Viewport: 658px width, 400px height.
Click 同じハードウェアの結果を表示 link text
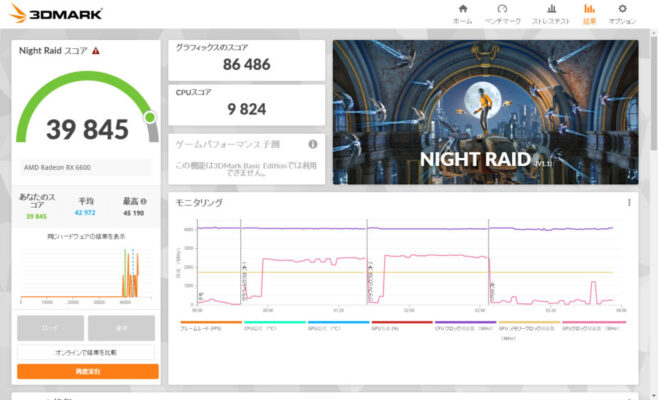click(86, 236)
